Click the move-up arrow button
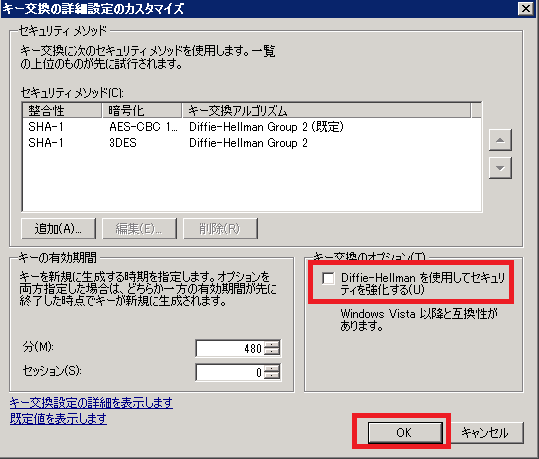Image resolution: width=539 pixels, height=459 pixels. 500,140
